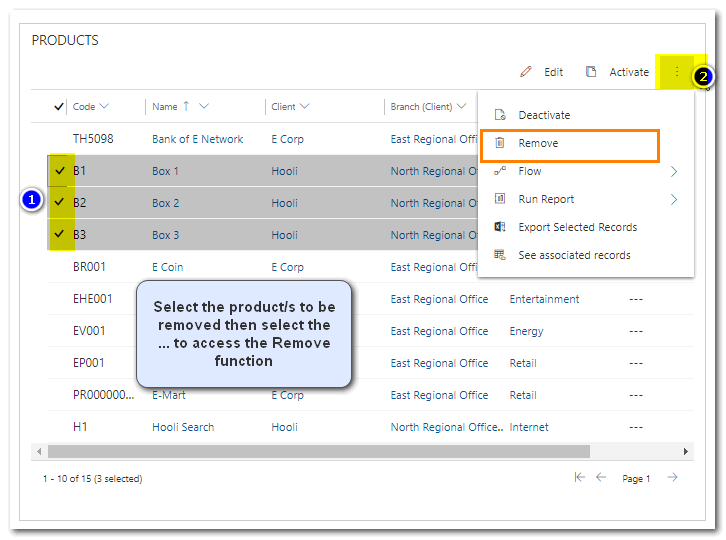Click the Deactivate icon in menu
726x540 pixels.
click(500, 115)
